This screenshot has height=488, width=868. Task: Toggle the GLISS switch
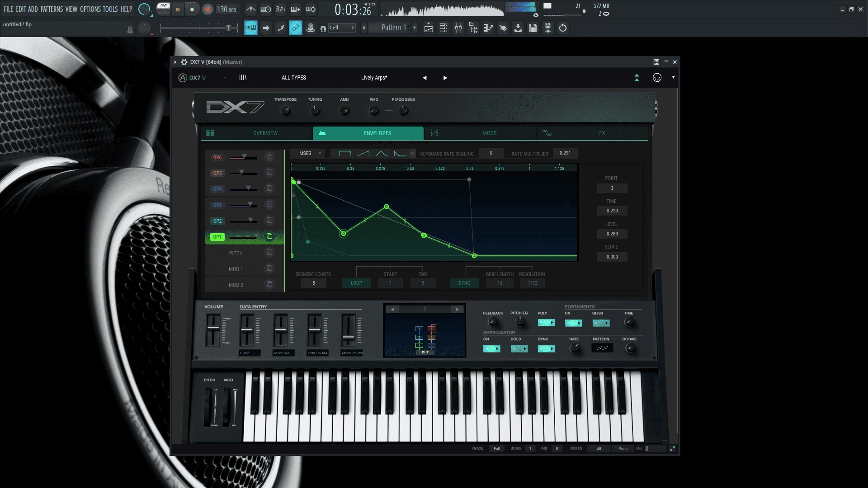pos(601,323)
